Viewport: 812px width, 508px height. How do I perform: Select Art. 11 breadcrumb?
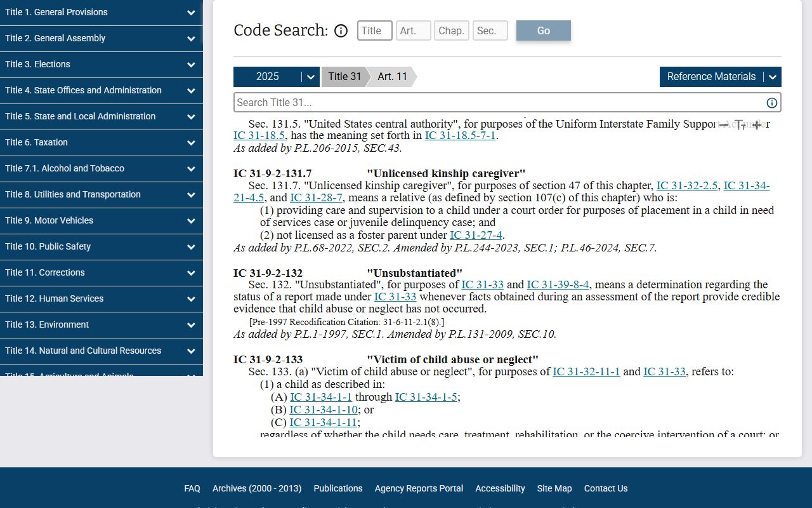(392, 77)
